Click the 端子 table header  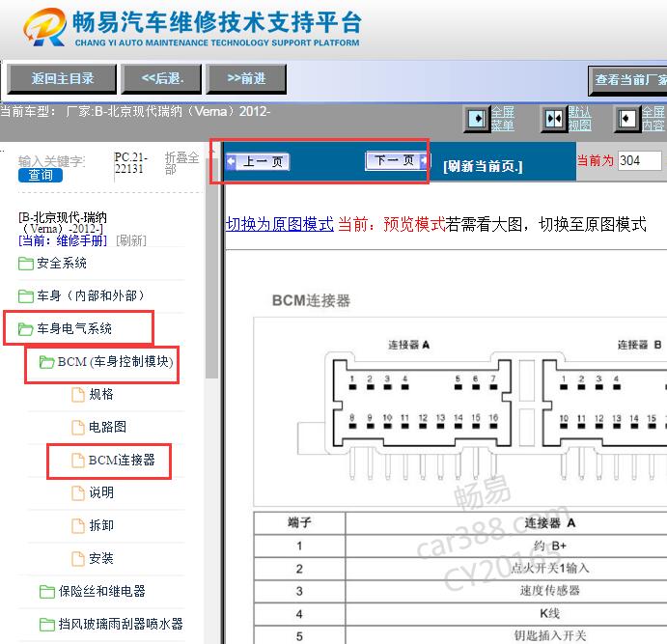299,522
